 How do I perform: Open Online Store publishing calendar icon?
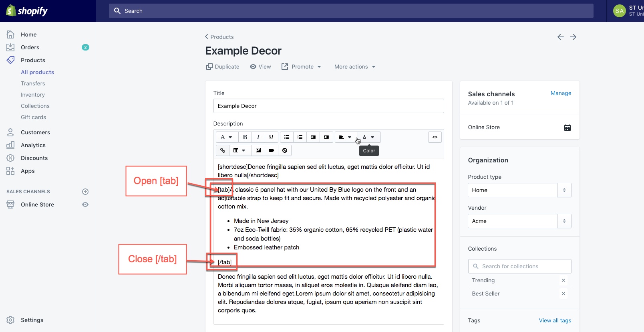click(568, 128)
